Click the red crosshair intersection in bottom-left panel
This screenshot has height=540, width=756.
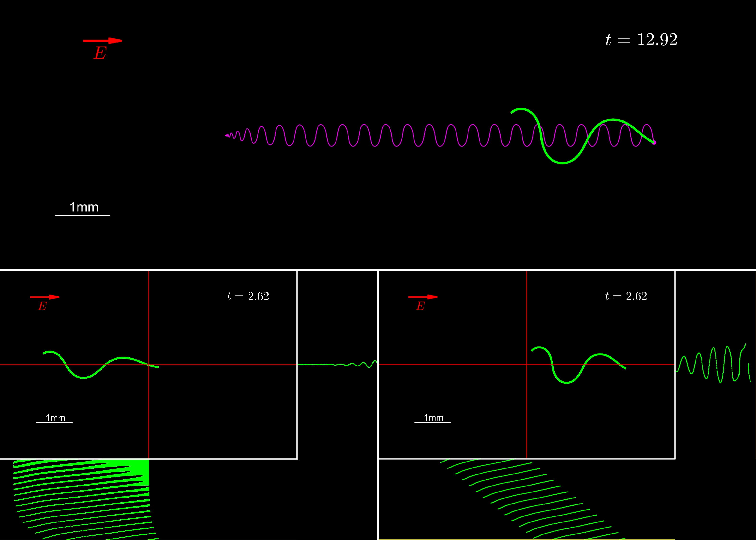(149, 364)
